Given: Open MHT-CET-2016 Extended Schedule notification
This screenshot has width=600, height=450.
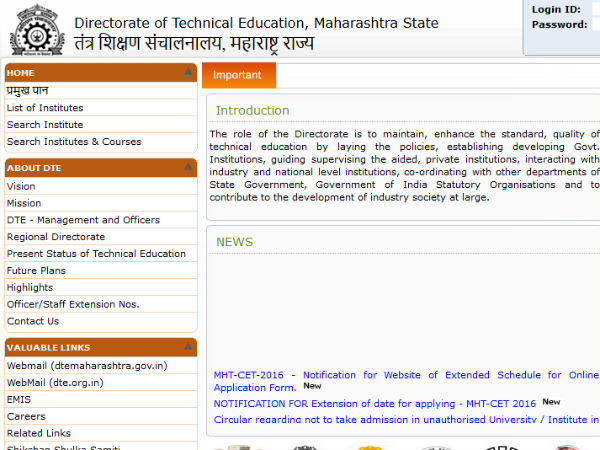Looking at the screenshot, I should tap(400, 376).
